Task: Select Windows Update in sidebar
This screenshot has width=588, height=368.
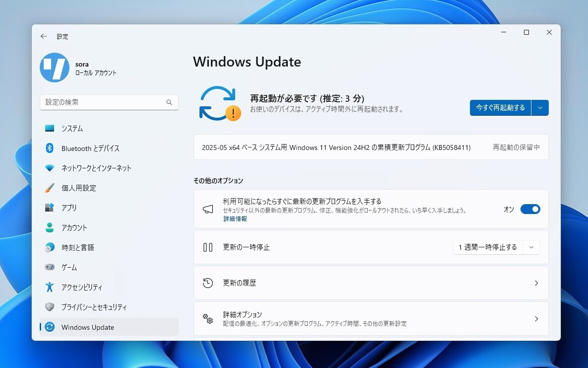Action: pos(109,327)
